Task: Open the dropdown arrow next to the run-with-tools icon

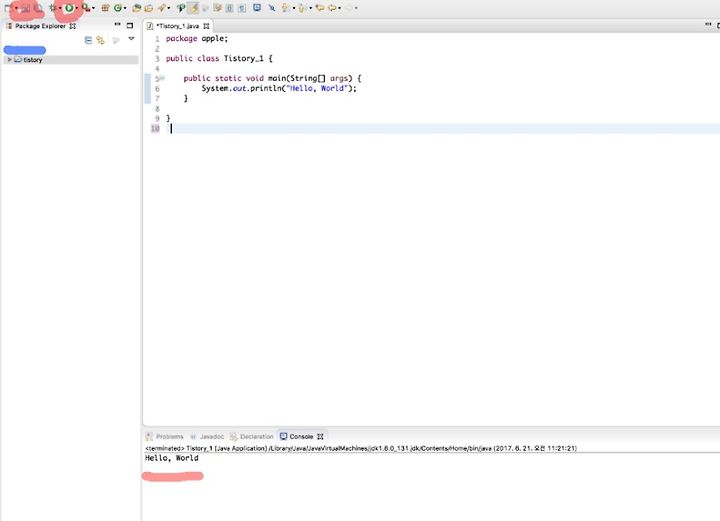Action: pos(93,8)
